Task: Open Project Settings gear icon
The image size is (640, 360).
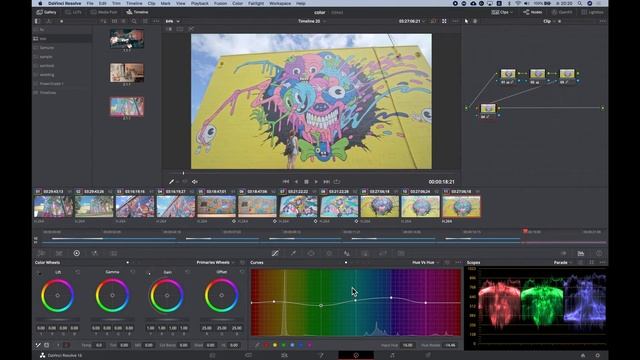Action: [x=598, y=355]
